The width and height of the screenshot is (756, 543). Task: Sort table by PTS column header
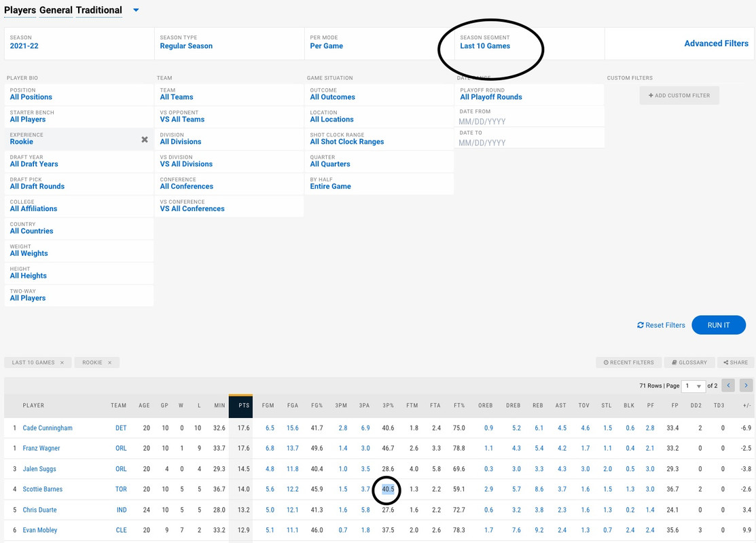click(240, 406)
